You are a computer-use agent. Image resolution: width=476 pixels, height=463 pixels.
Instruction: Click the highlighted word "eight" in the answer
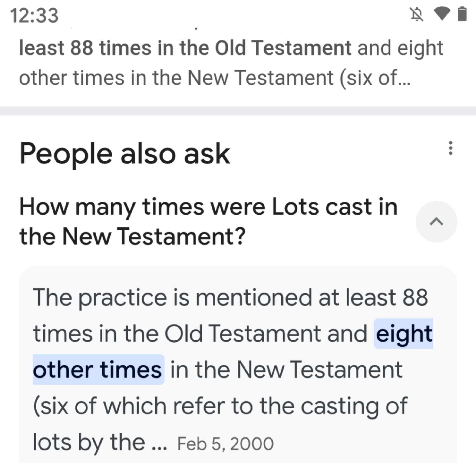[x=404, y=333]
